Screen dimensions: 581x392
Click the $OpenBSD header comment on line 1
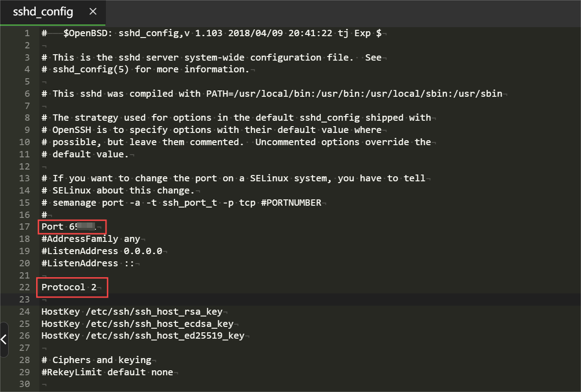[x=213, y=33]
